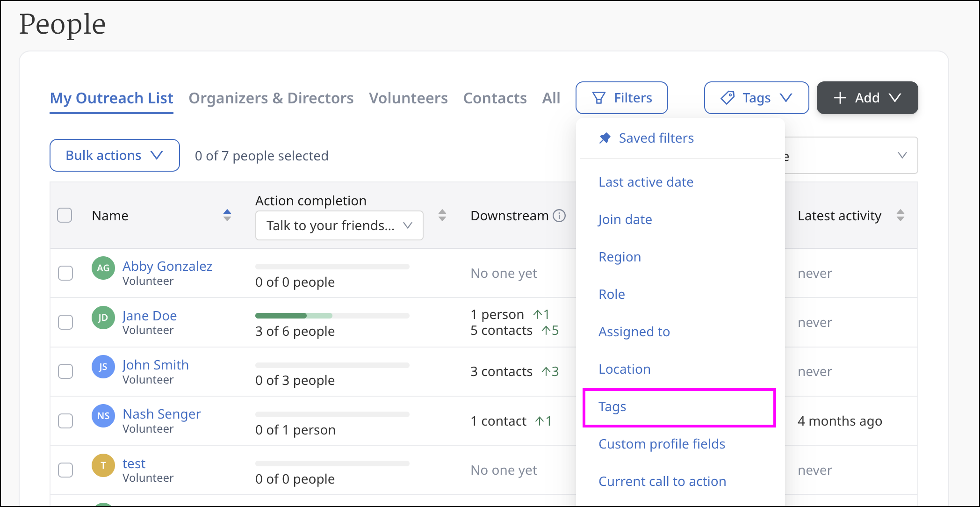This screenshot has width=980, height=507.
Task: Check the select-all header checkbox
Action: (x=65, y=216)
